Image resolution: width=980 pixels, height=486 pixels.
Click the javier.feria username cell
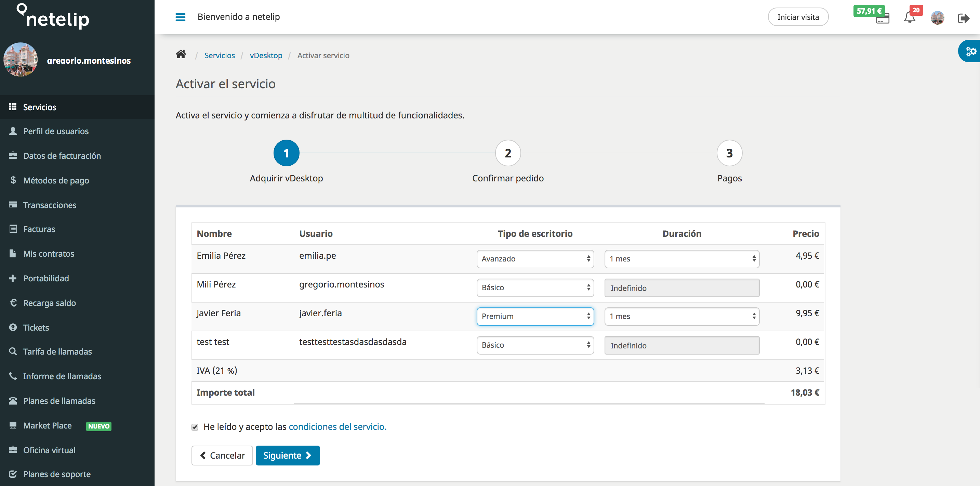click(320, 313)
